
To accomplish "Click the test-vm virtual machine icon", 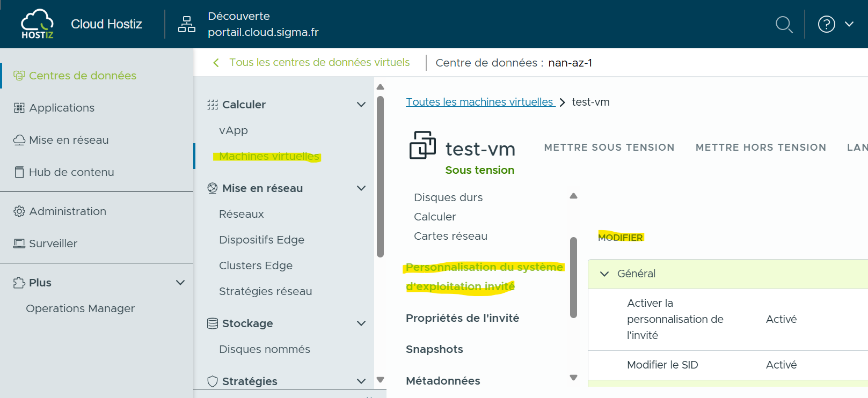I will (x=422, y=145).
